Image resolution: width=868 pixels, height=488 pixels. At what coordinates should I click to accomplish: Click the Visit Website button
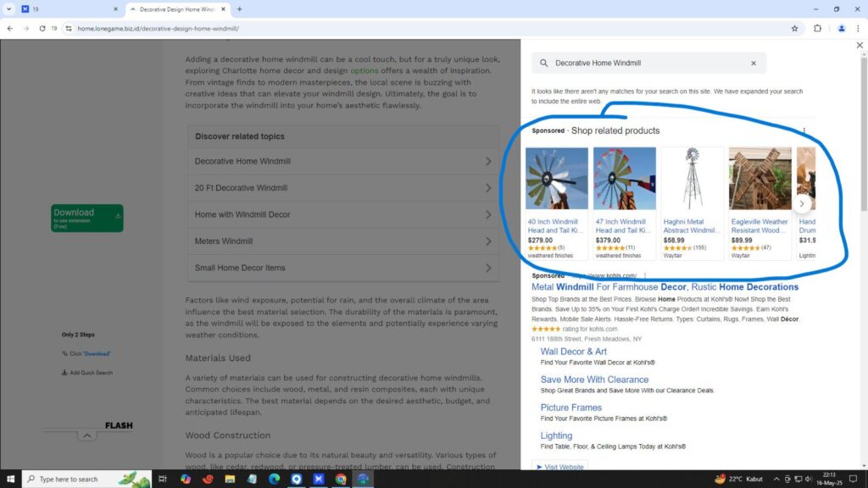click(x=559, y=467)
